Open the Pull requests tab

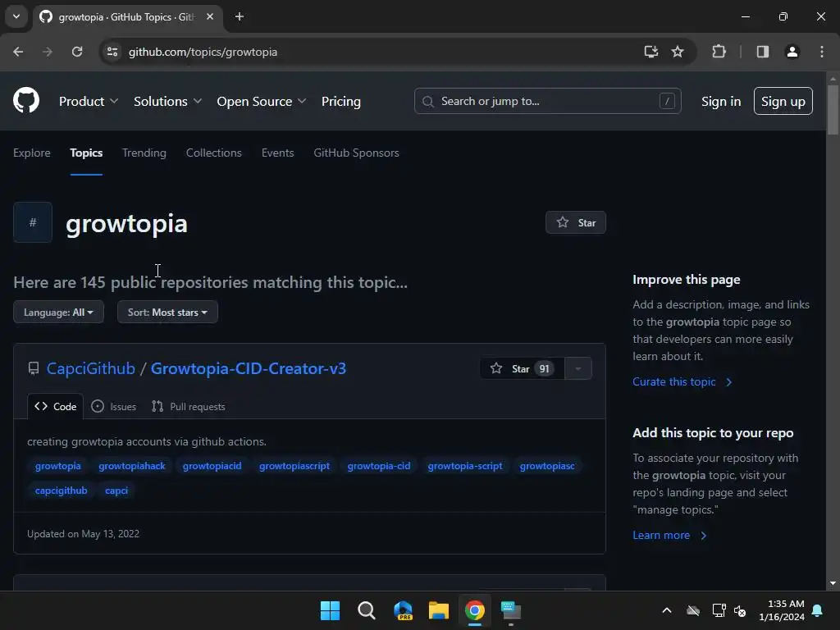[189, 406]
